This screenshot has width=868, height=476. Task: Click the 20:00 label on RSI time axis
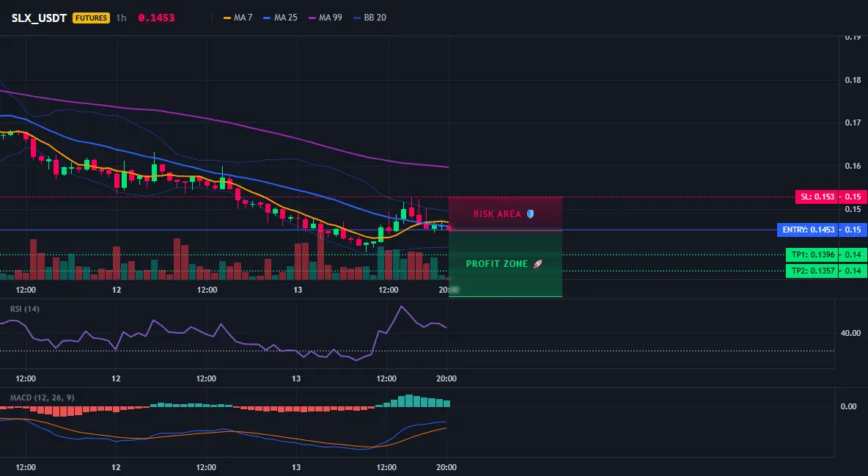pos(446,378)
